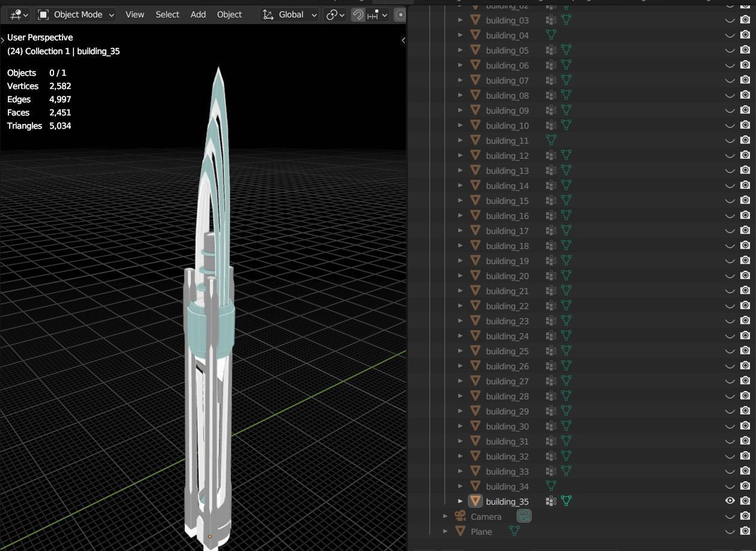Open the snap settings dropdown
Image resolution: width=756 pixels, height=551 pixels.
pos(378,14)
